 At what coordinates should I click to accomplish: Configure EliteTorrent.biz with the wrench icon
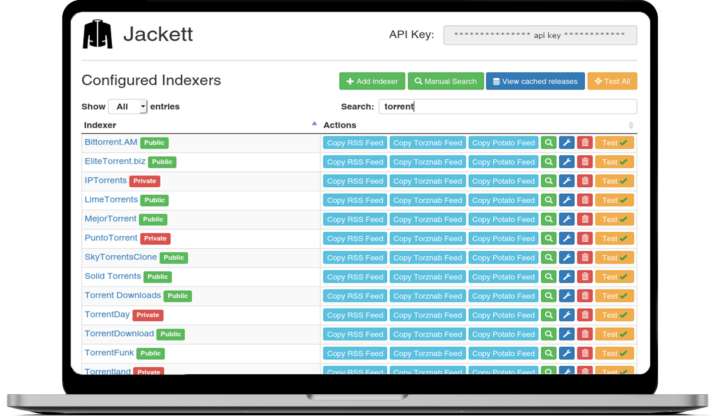tap(566, 162)
